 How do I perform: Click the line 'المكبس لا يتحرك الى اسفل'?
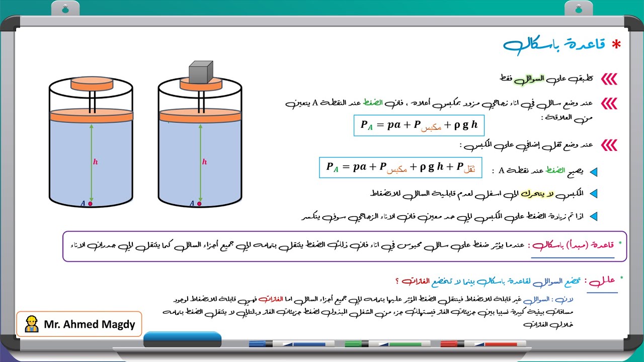tap(476, 194)
